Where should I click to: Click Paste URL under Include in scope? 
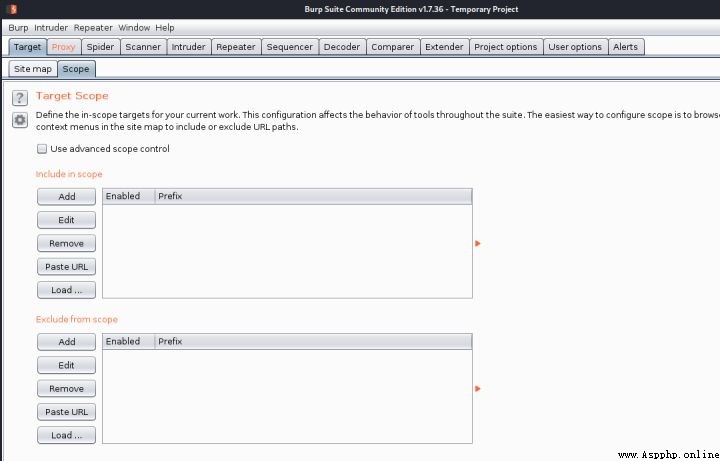[67, 267]
